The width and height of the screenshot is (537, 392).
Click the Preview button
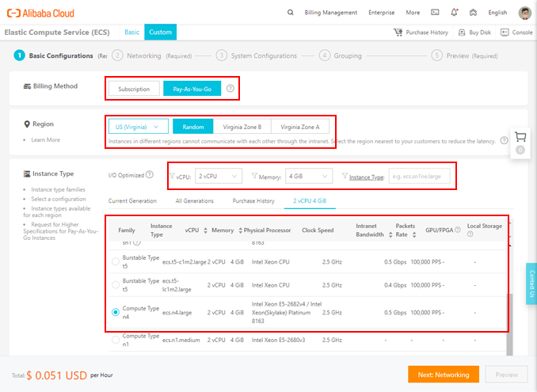[507, 375]
